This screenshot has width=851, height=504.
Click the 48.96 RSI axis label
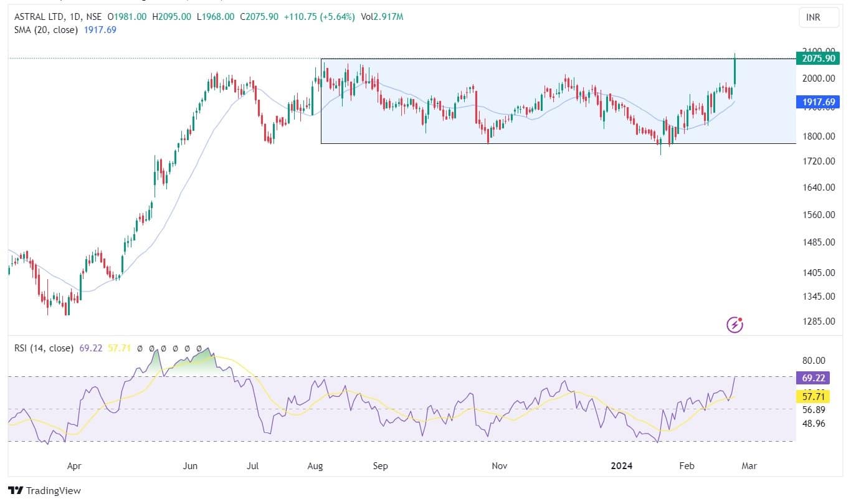(812, 423)
